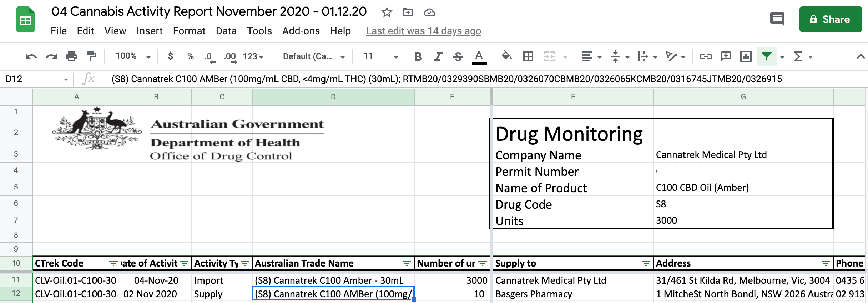Open the Default font dropdown
This screenshot has height=303, width=868.
click(314, 56)
